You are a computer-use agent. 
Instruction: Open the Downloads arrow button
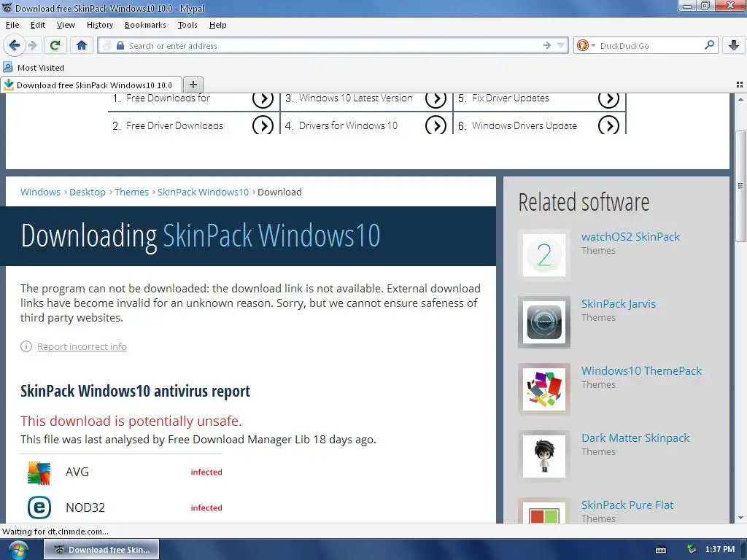coord(734,45)
